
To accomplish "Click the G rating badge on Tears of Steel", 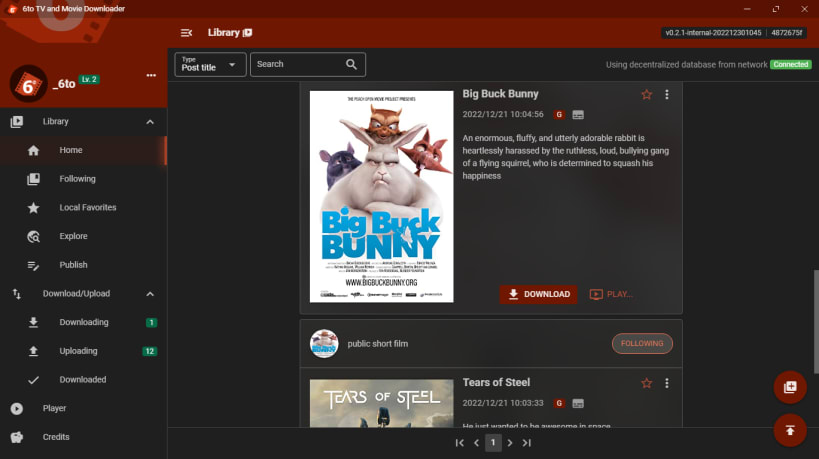I will point(559,404).
